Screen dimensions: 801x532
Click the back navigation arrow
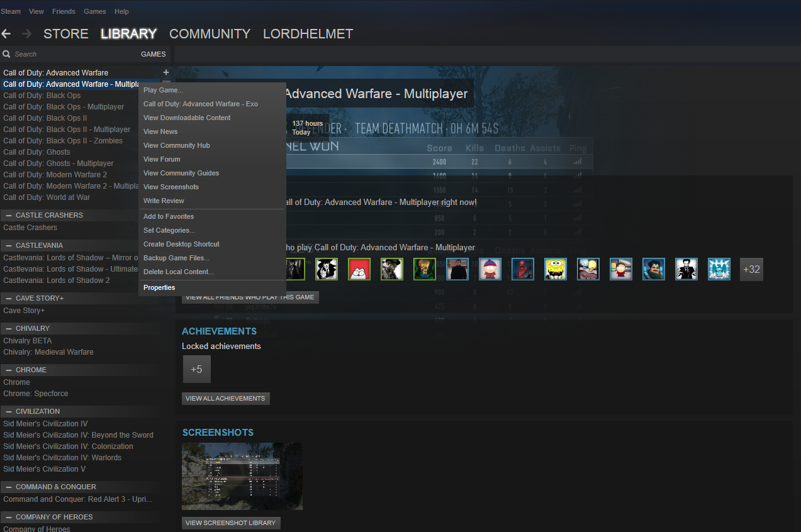click(x=6, y=34)
